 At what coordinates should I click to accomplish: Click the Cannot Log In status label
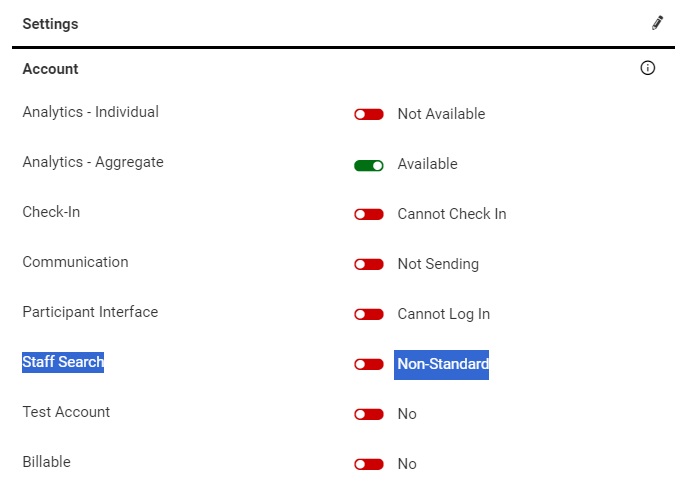[444, 314]
